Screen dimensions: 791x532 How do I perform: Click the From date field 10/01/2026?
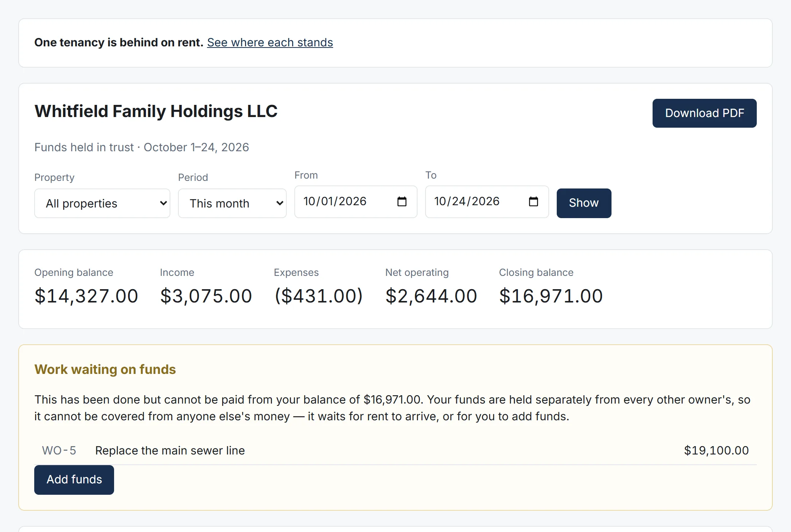tap(356, 202)
